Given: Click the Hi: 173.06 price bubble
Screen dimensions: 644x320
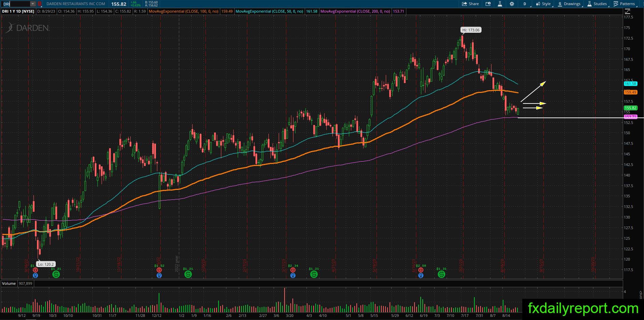Looking at the screenshot, I should click(471, 30).
